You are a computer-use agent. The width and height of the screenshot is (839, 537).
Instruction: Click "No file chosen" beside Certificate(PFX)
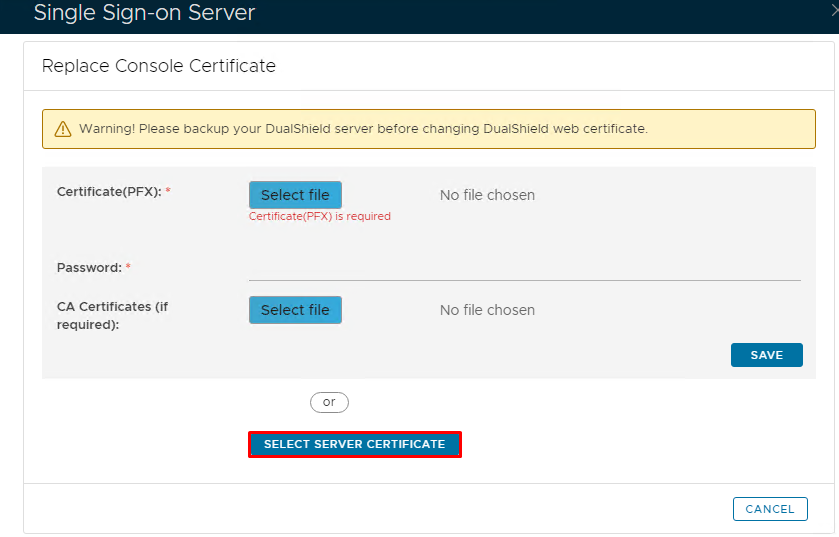point(487,195)
